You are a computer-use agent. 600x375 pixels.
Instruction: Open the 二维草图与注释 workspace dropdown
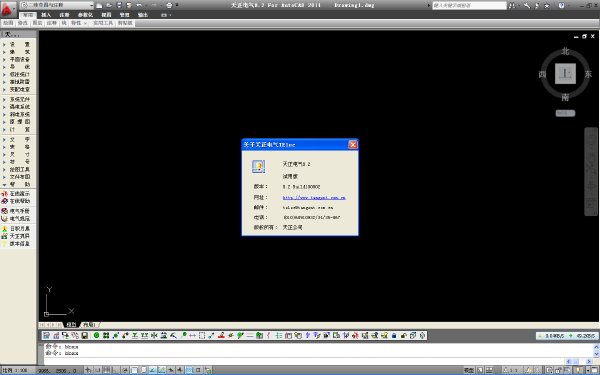point(57,5)
